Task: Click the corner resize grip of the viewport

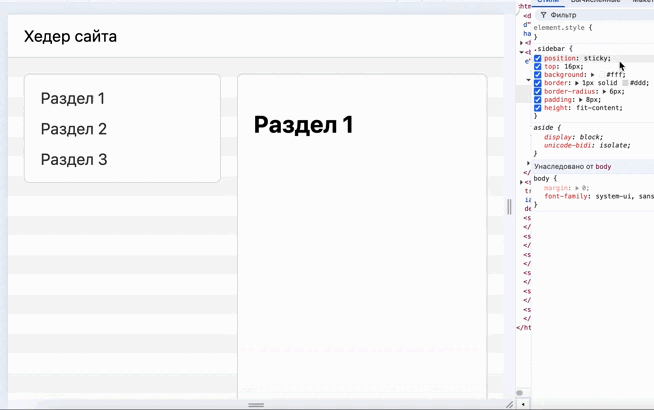Action: (x=509, y=405)
